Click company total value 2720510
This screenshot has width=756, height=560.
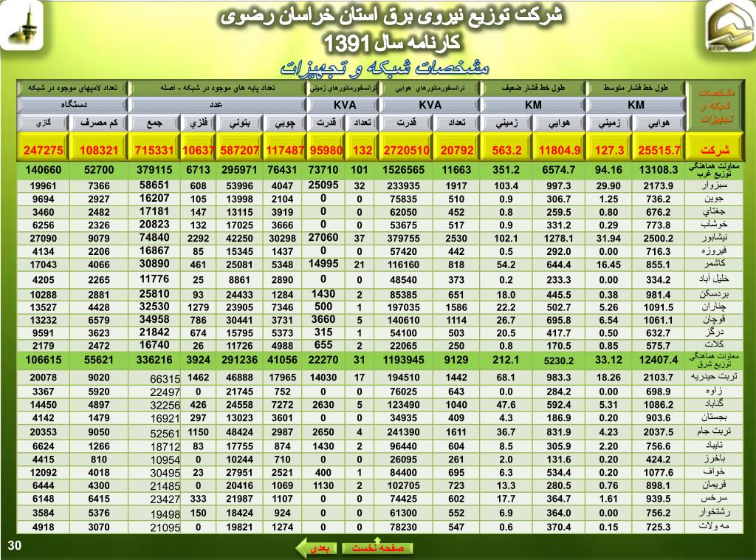[406, 150]
